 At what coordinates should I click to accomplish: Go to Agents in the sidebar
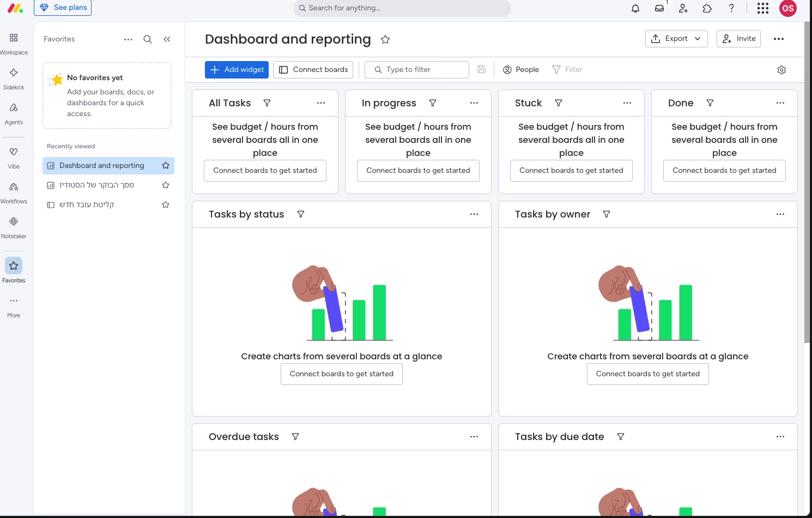[x=14, y=113]
